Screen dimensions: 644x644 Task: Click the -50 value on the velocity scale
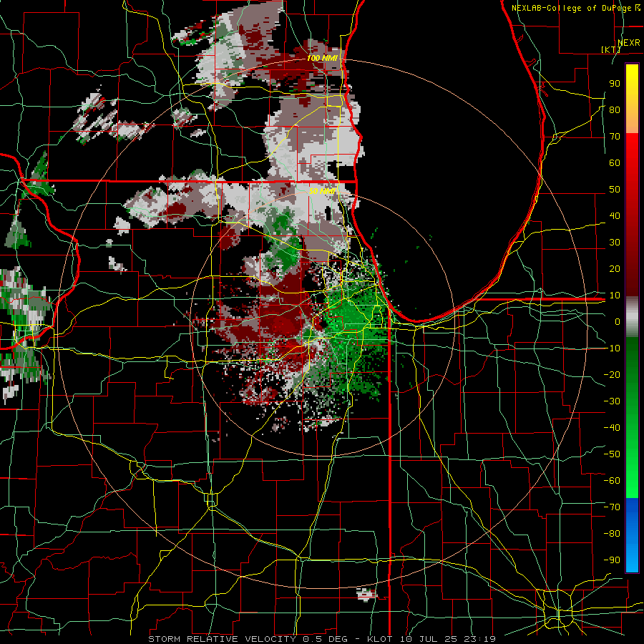click(612, 454)
